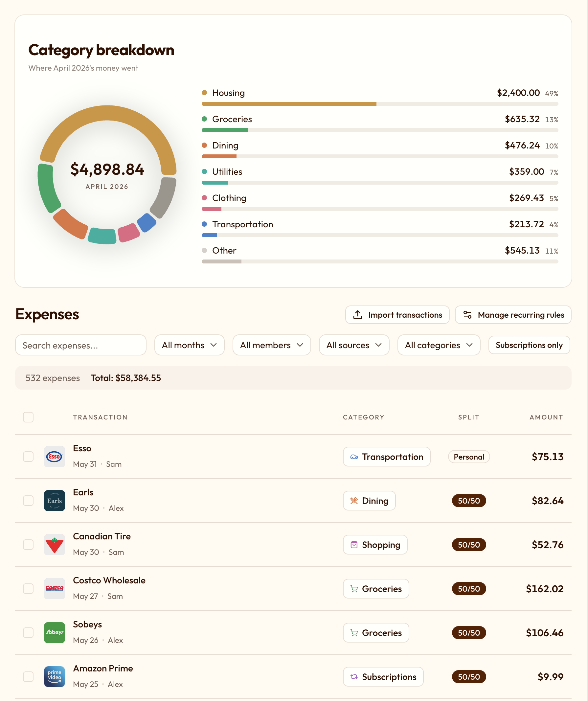The image size is (588, 701).
Task: Click the cart icon in Costco's Groceries tag
Action: click(354, 589)
